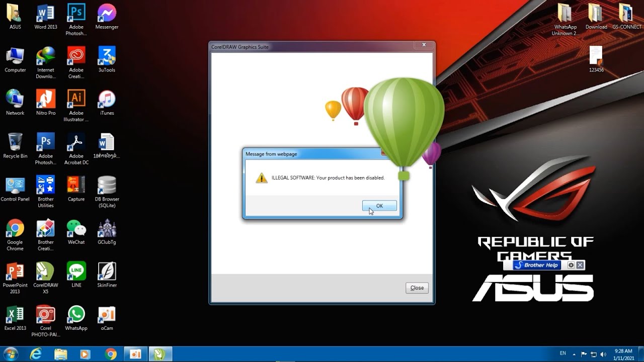Select the Capture desktop icon
This screenshot has height=362, width=644.
coord(76,189)
